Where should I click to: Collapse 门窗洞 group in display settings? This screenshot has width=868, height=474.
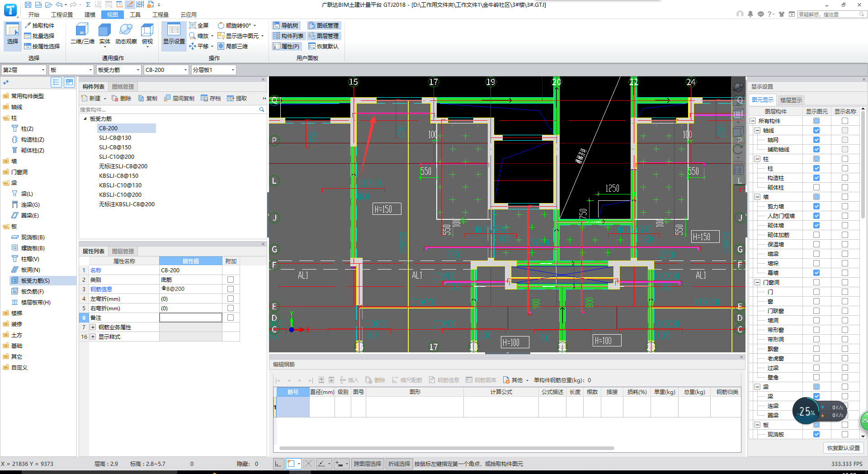tap(757, 282)
